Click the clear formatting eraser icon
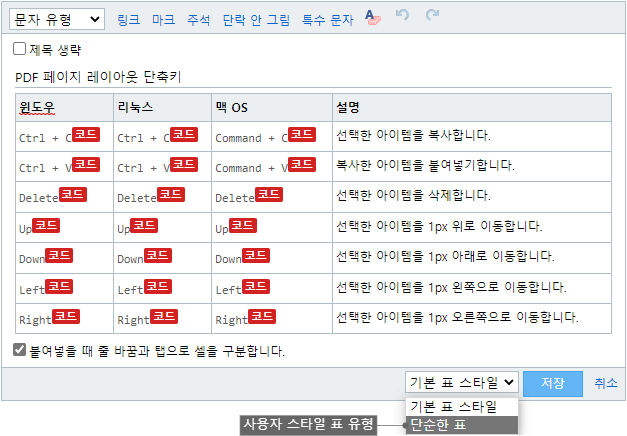Image resolution: width=627 pixels, height=436 pixels. [x=373, y=17]
